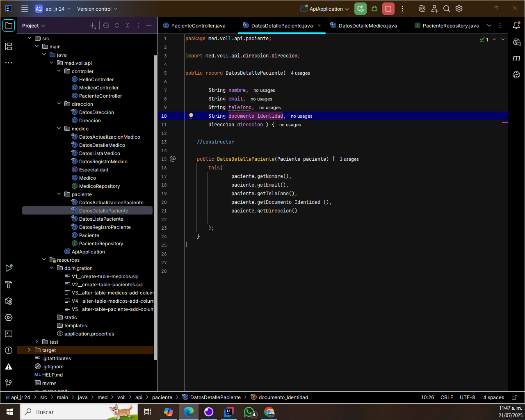
Task: Open the Services tool window
Action: [9, 317]
